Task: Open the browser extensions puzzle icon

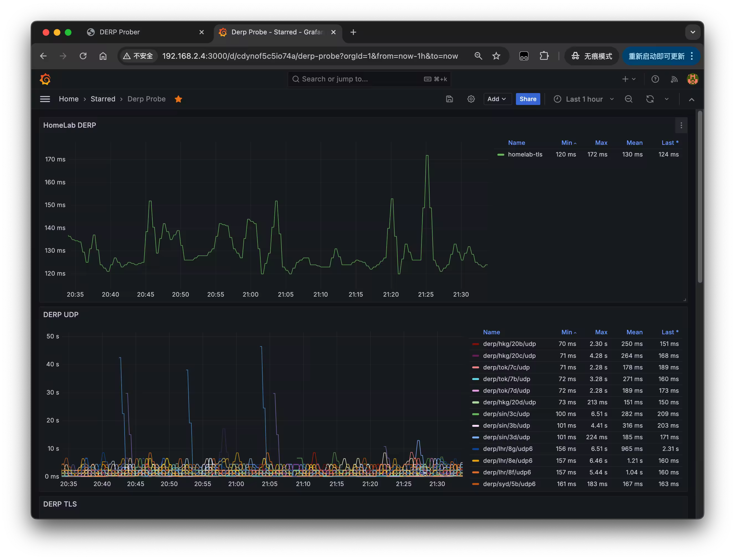Action: pos(544,56)
